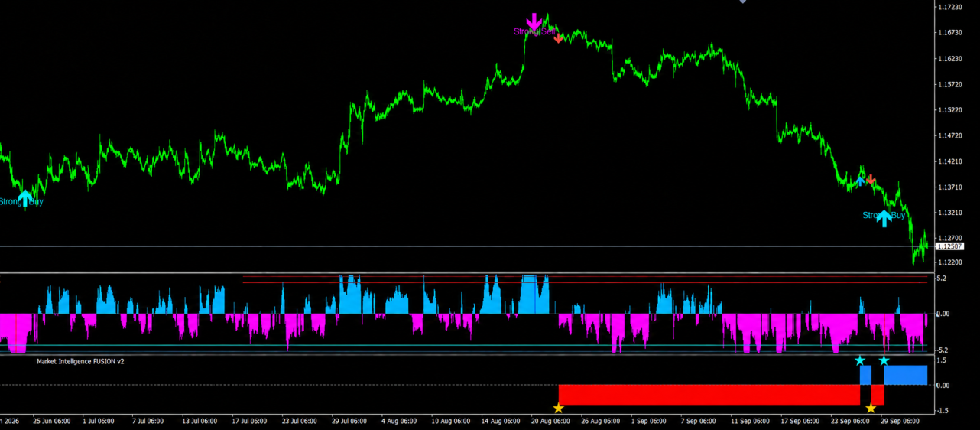This screenshot has width=980, height=430.
Task: Select the cyan Strong Buy arrow near 25 Jun
Action: coord(25,198)
